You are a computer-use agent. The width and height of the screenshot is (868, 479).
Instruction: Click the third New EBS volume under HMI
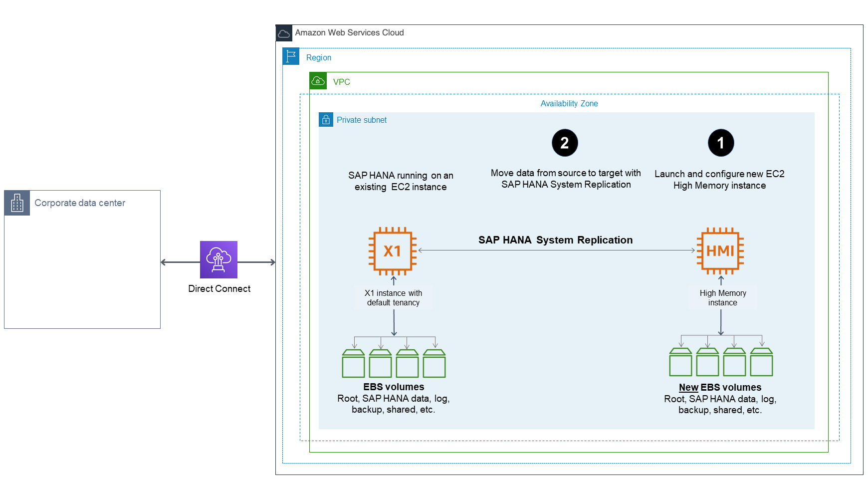734,363
